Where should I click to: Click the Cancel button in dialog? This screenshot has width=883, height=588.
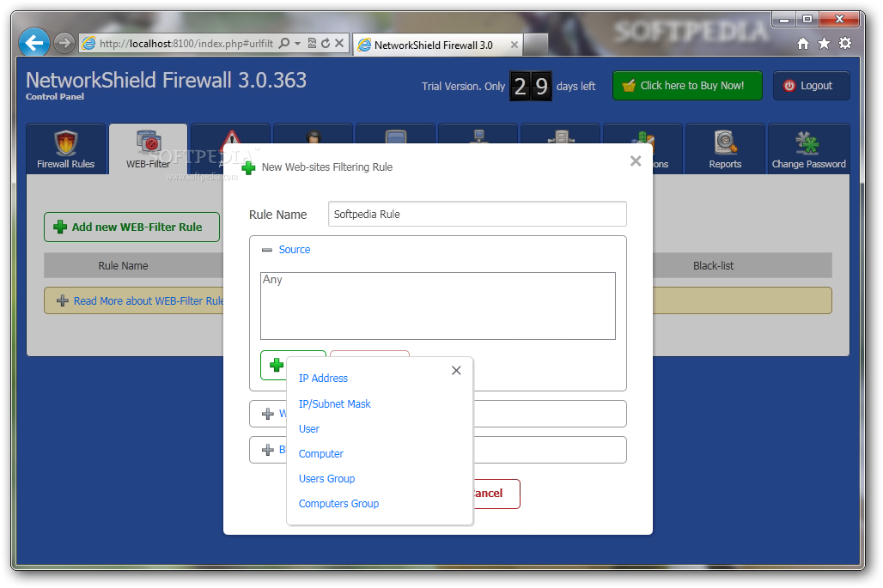[x=496, y=494]
